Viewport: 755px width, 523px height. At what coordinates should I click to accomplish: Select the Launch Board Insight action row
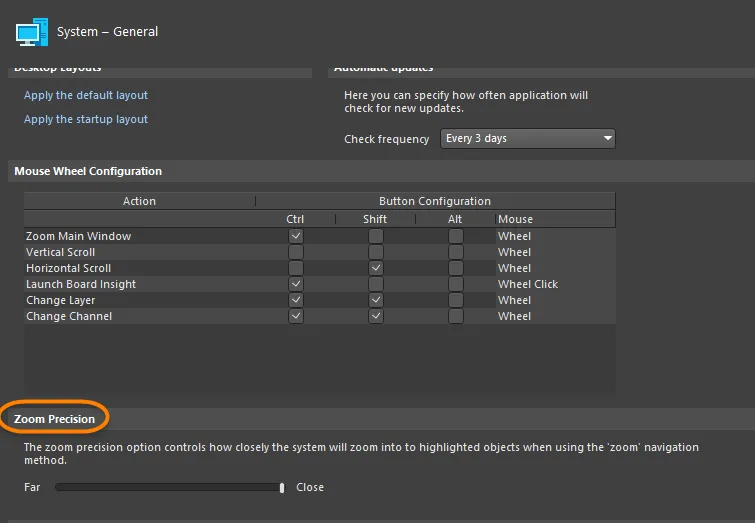pos(81,284)
